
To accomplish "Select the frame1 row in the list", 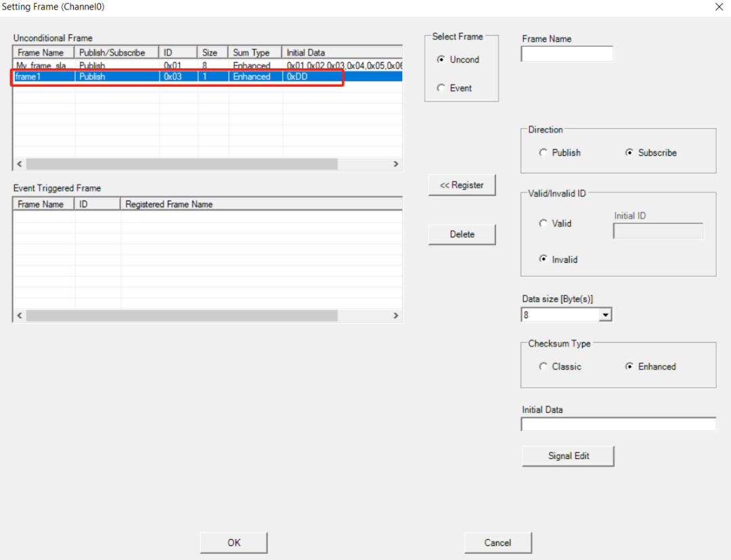I will click(x=208, y=77).
